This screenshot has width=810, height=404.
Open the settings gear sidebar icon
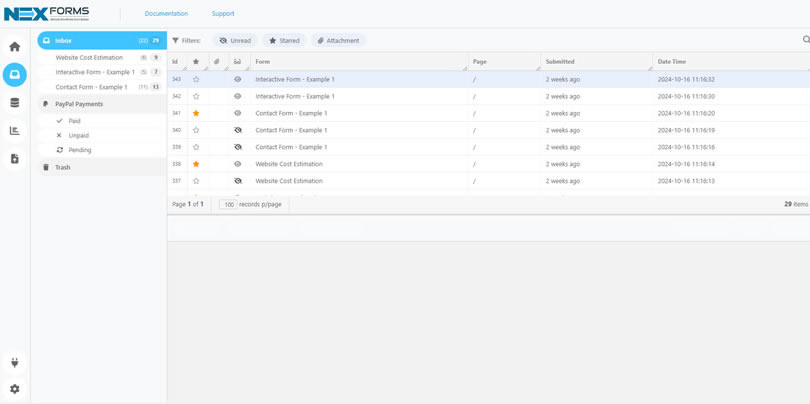click(x=14, y=389)
